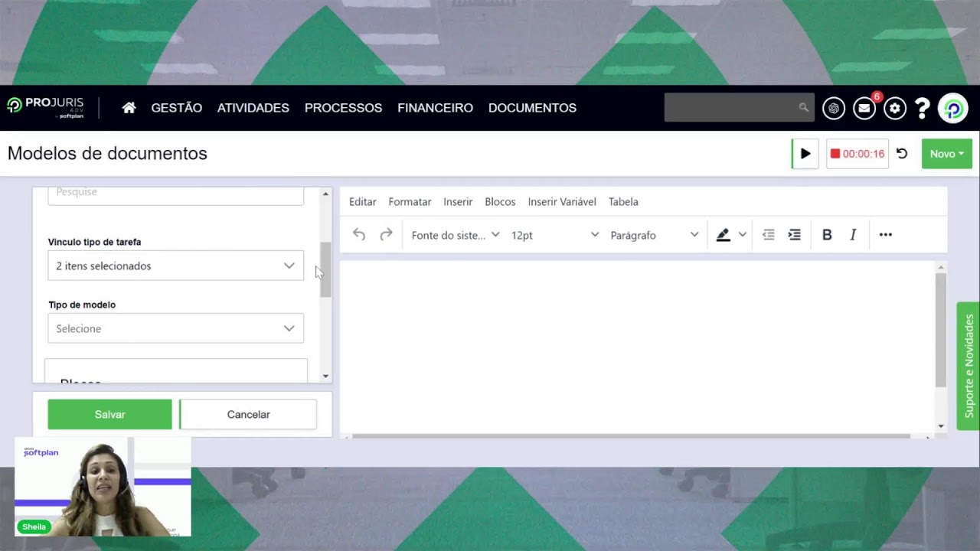Click the left panel scroll up arrow
Viewport: 980px width, 551px height.
(325, 194)
